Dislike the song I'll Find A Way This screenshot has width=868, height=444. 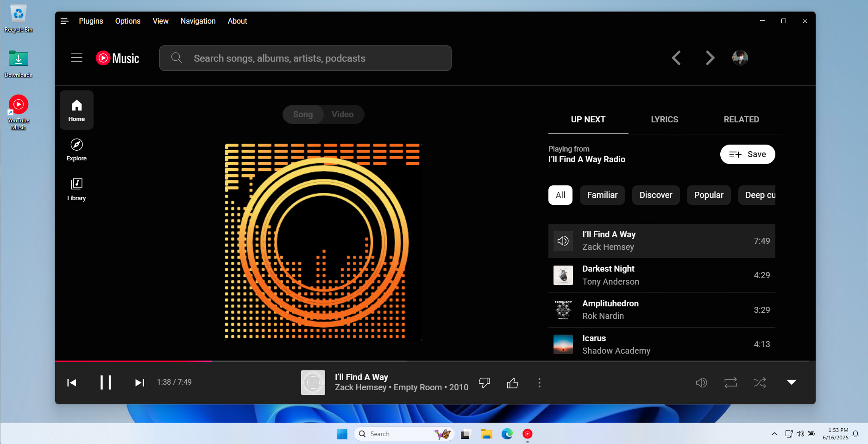484,383
